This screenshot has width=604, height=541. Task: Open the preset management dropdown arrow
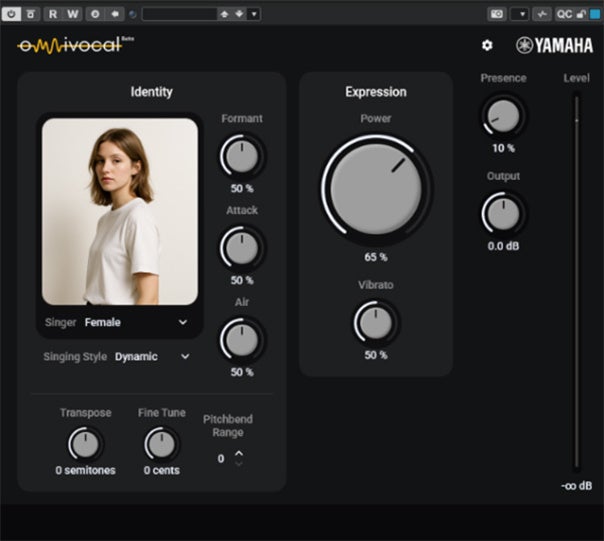(x=254, y=14)
